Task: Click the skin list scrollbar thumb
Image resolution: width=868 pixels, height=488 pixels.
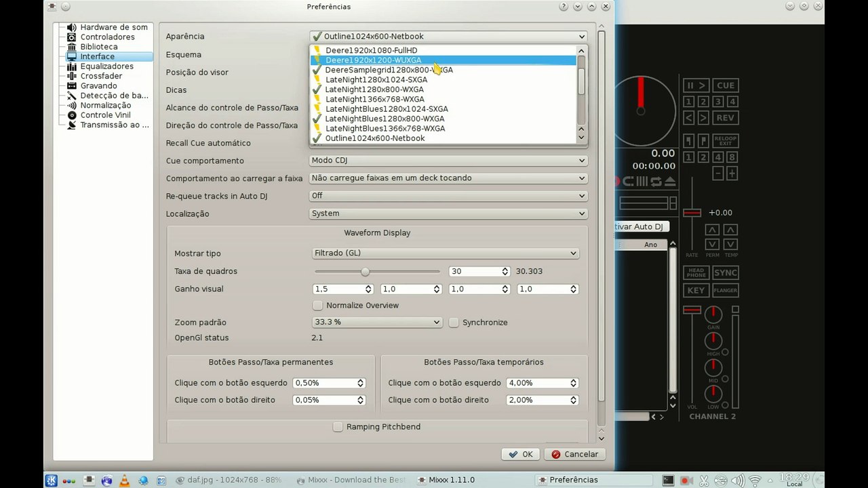Action: coord(581,81)
